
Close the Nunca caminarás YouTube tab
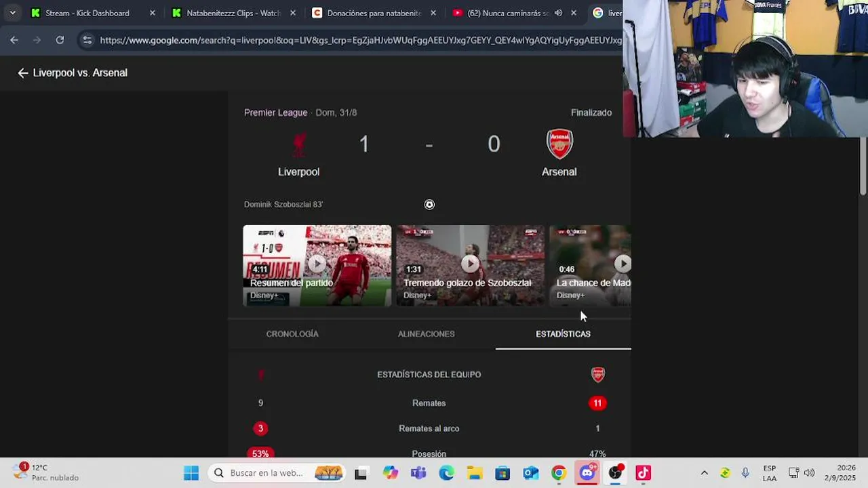point(574,13)
